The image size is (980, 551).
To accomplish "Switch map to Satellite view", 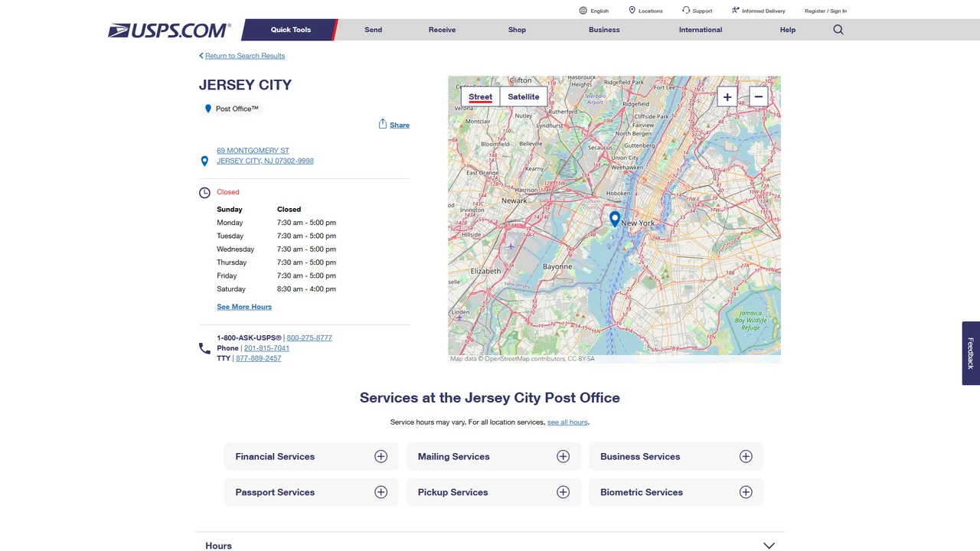I will tap(524, 96).
